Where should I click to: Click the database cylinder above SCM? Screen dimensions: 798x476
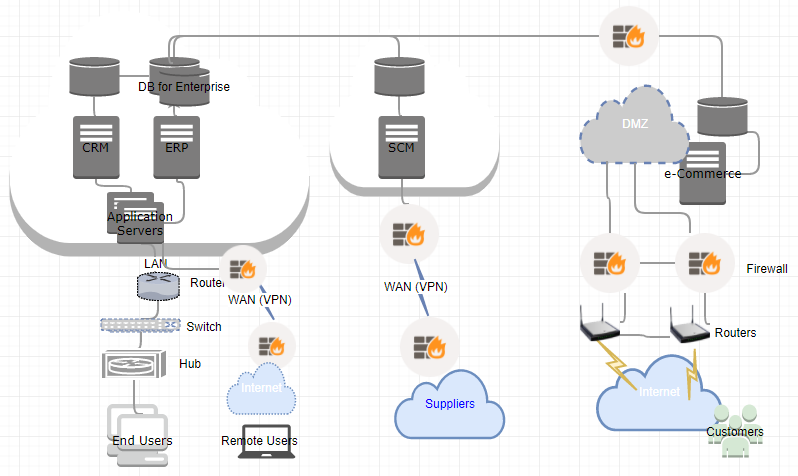400,77
